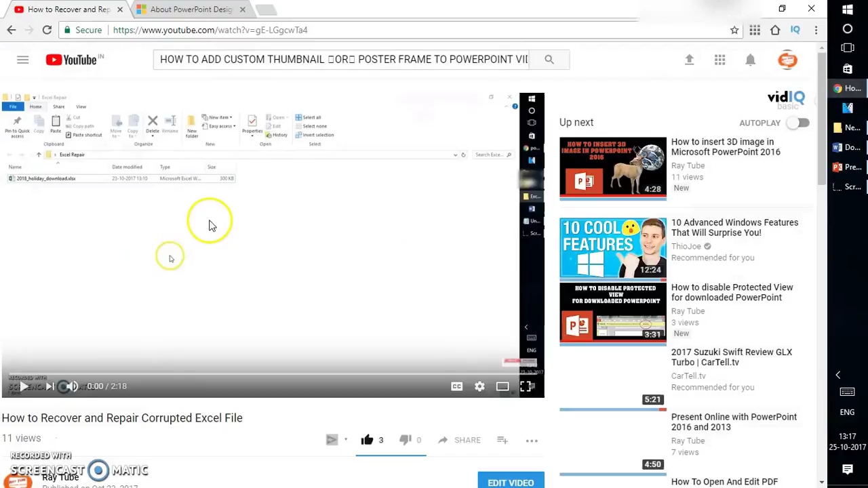The width and height of the screenshot is (868, 488).
Task: Switch to About PowerPoint Design tab
Action: tap(191, 9)
